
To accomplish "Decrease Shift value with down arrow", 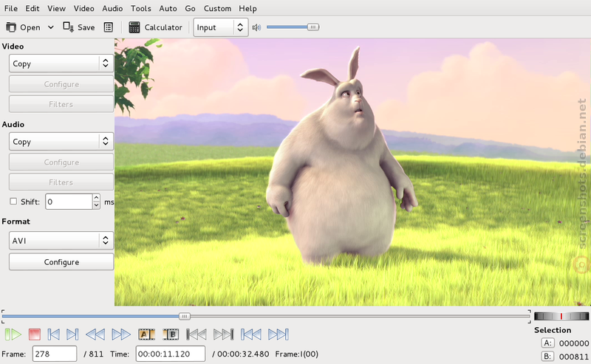I will (x=97, y=205).
